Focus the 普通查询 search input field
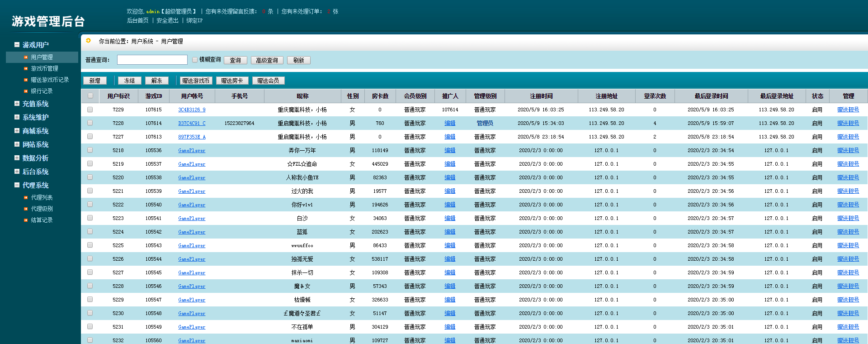Screen dimensions: 868x344 tap(152, 60)
